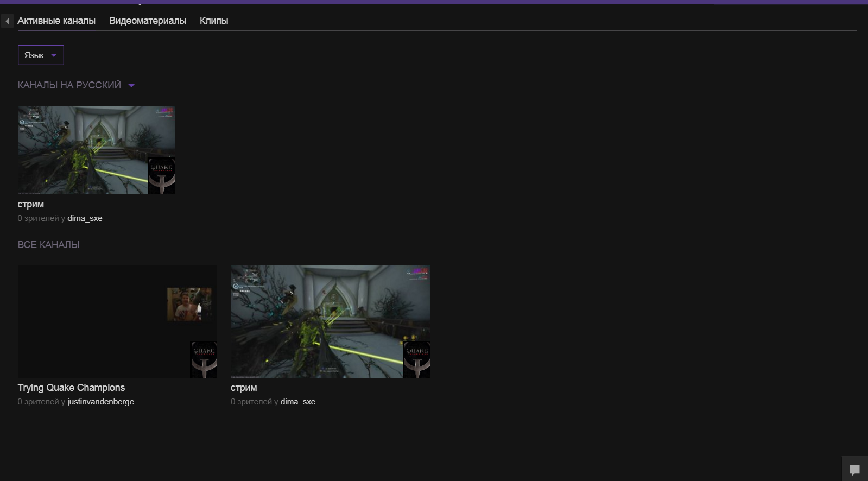Collapse the sidebar with the left arrow icon

(x=7, y=21)
